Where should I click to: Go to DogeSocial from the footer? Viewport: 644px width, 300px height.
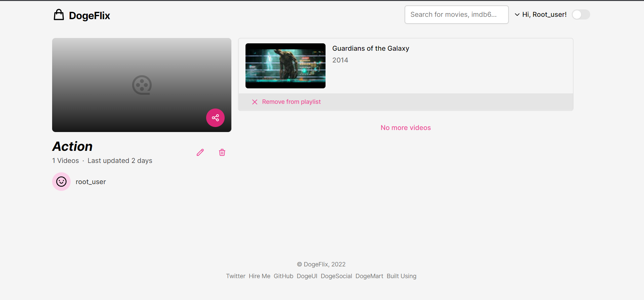tap(336, 276)
